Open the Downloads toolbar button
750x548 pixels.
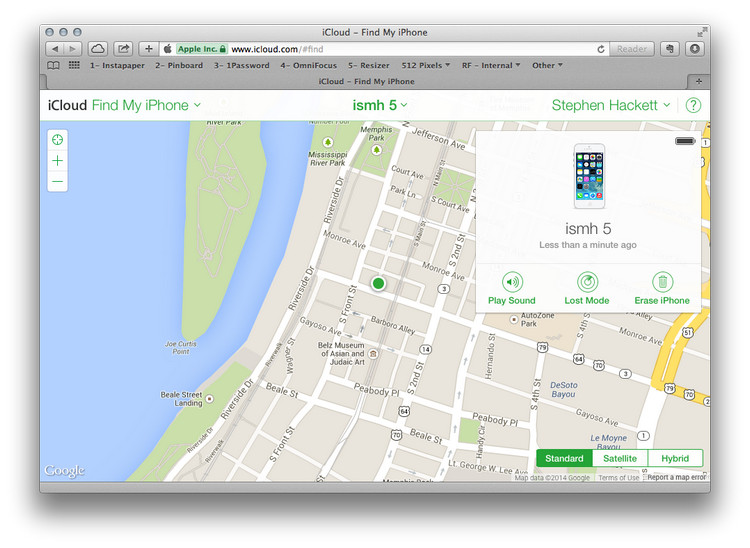pyautogui.click(x=695, y=49)
